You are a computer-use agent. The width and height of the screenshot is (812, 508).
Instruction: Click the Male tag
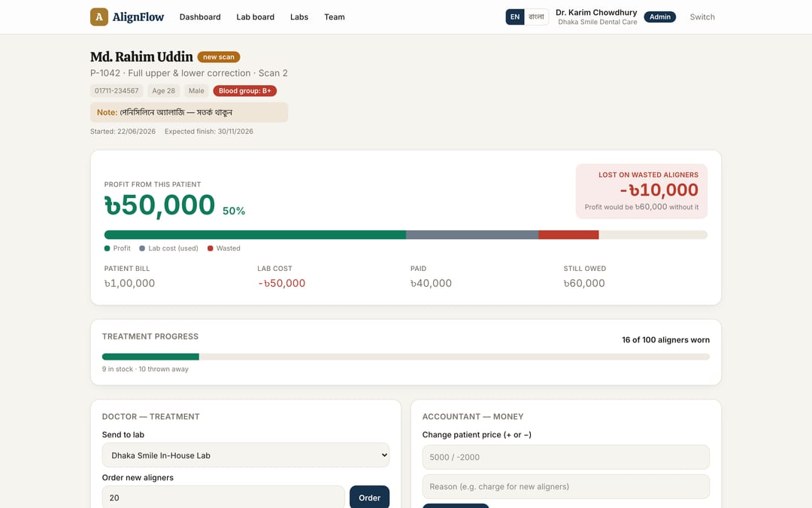196,91
